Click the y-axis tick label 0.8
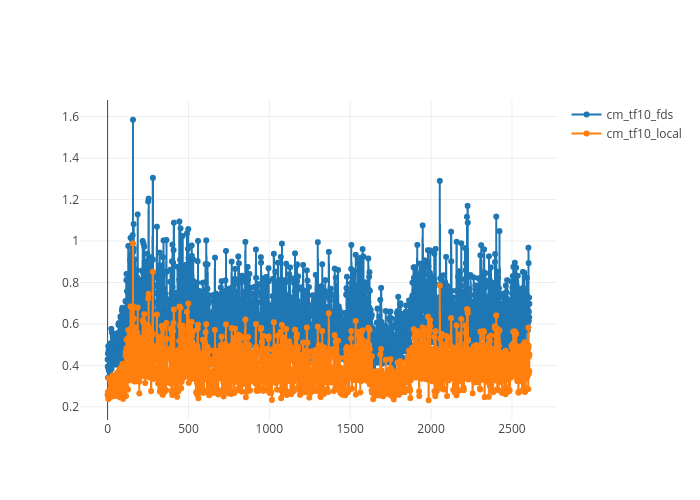This screenshot has height=500, width=700. coord(71,282)
